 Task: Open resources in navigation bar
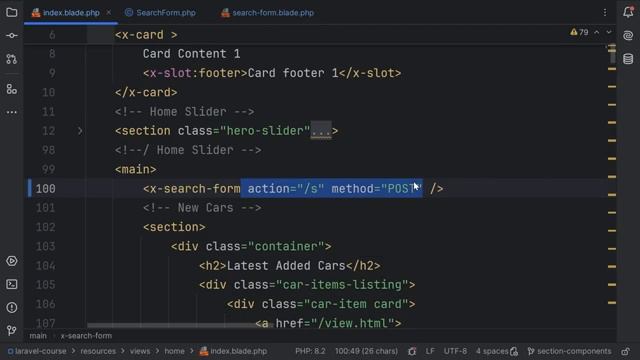point(98,351)
